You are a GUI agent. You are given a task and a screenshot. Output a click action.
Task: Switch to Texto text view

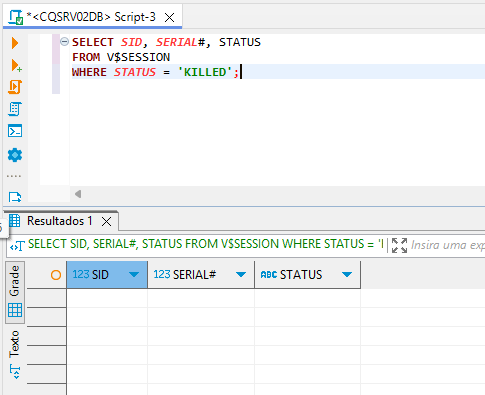pos(15,354)
